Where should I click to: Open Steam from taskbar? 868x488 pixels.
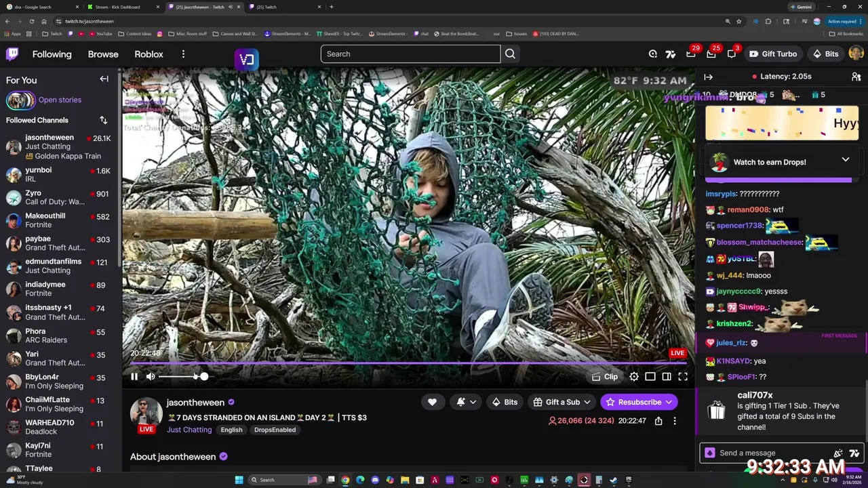pyautogui.click(x=614, y=480)
